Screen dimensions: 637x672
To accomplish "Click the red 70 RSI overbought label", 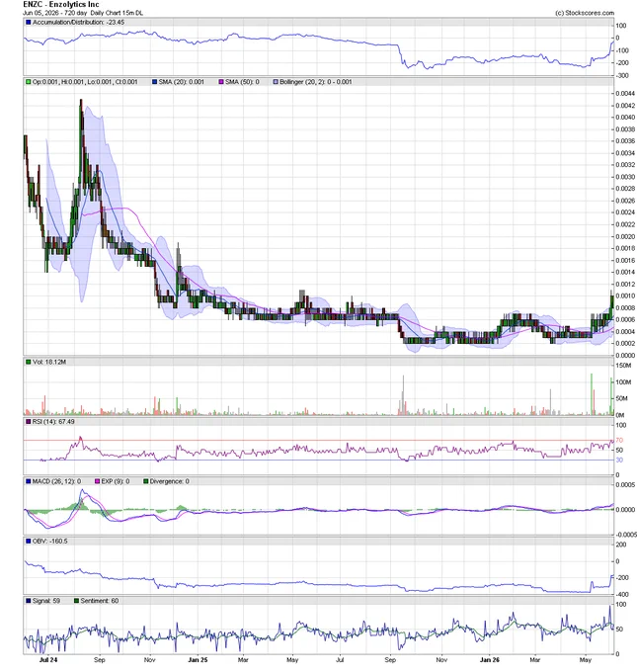I will click(x=619, y=441).
